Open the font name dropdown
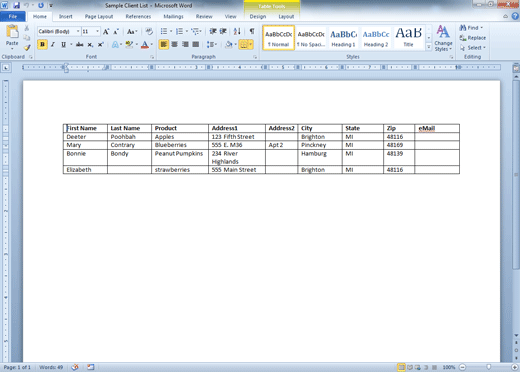Screen dimensions: 520x372 78,31
